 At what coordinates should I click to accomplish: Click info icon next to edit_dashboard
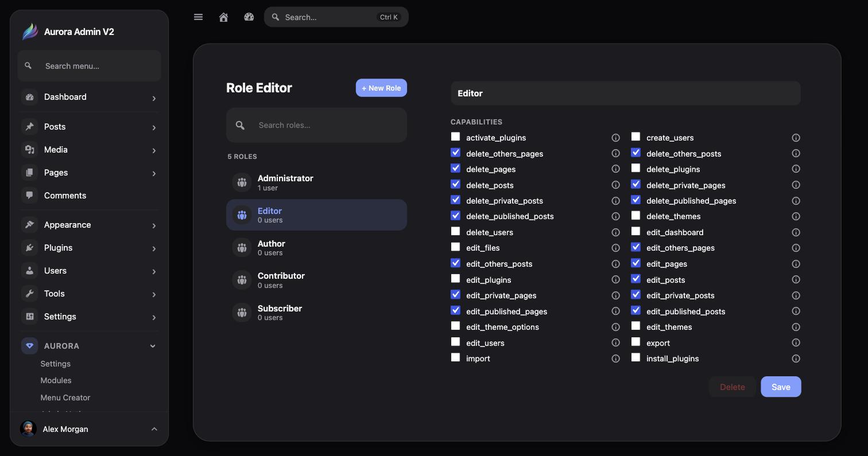click(796, 232)
